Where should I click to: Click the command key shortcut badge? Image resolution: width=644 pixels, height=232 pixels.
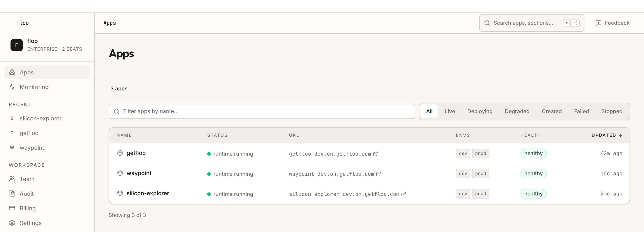[x=567, y=23]
